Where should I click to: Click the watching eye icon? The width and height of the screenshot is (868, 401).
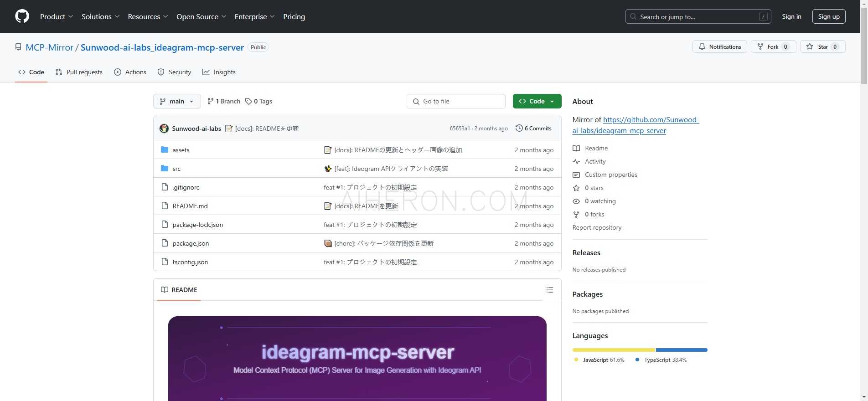click(x=576, y=201)
